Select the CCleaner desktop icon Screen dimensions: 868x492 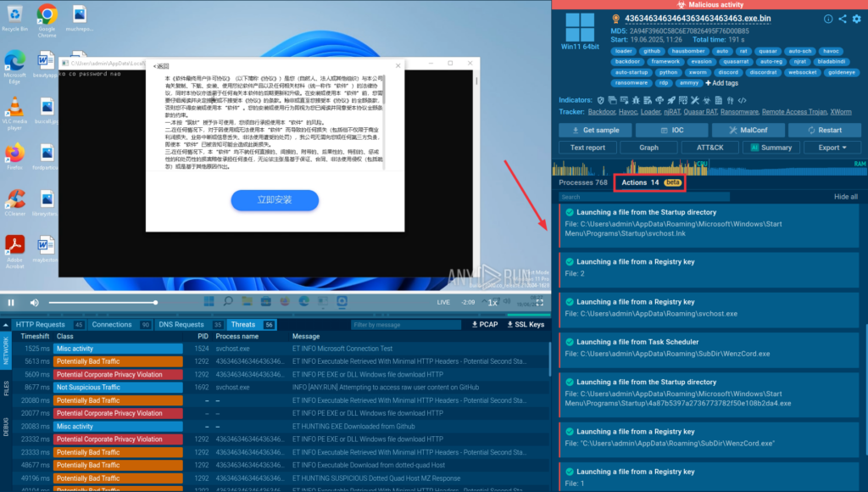coord(14,202)
